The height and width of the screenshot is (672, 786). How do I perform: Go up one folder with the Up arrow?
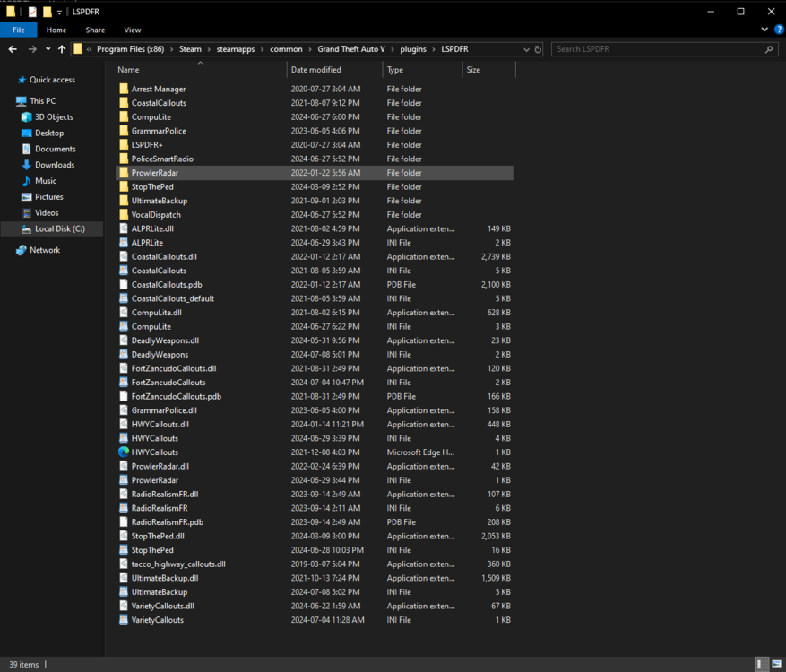(x=60, y=49)
